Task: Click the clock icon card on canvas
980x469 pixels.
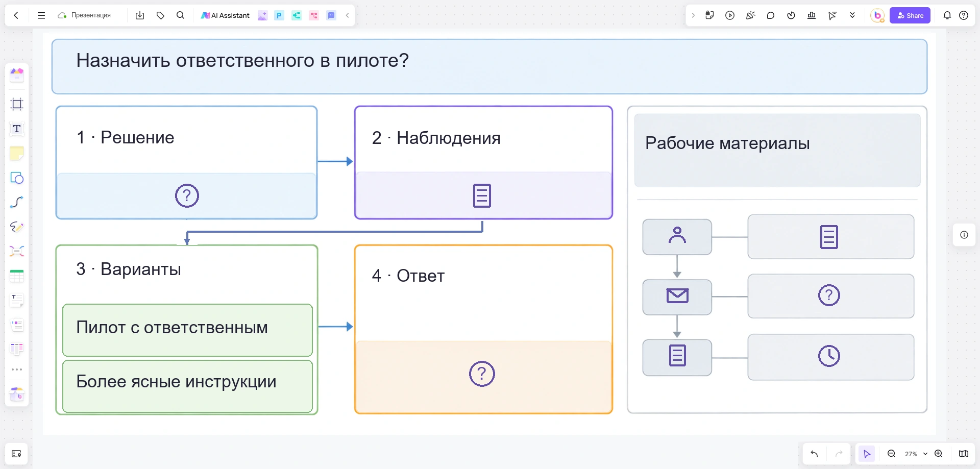Action: [830, 357]
